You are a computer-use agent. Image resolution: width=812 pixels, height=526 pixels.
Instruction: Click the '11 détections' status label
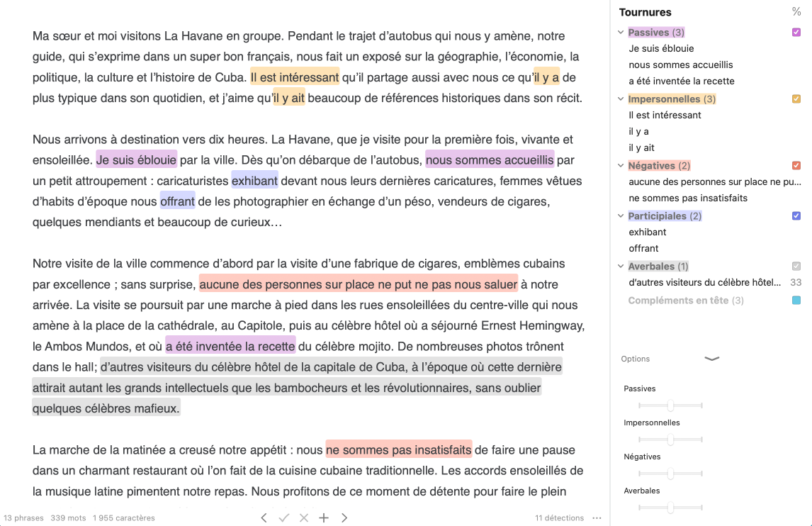559,517
